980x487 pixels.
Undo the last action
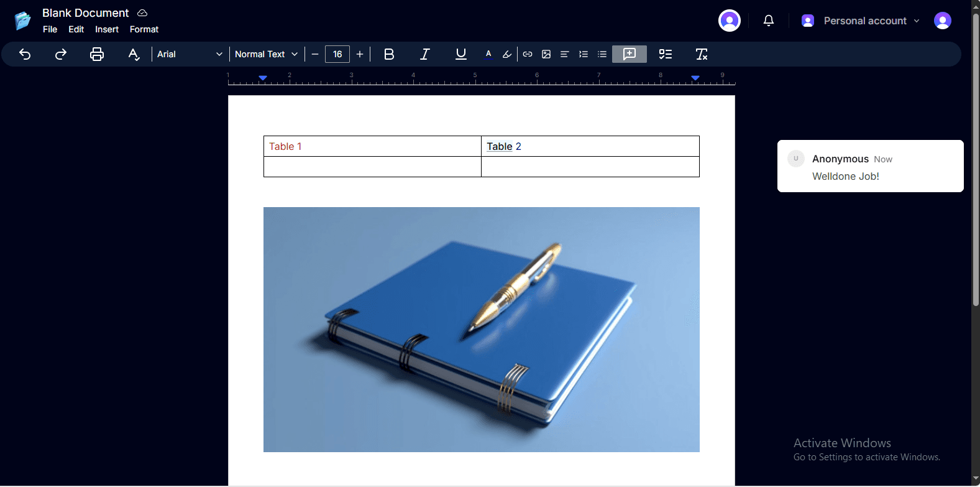click(25, 54)
